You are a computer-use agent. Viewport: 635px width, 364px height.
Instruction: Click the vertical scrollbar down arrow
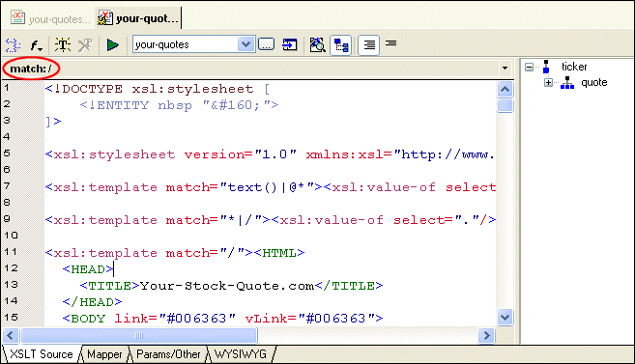pos(505,317)
